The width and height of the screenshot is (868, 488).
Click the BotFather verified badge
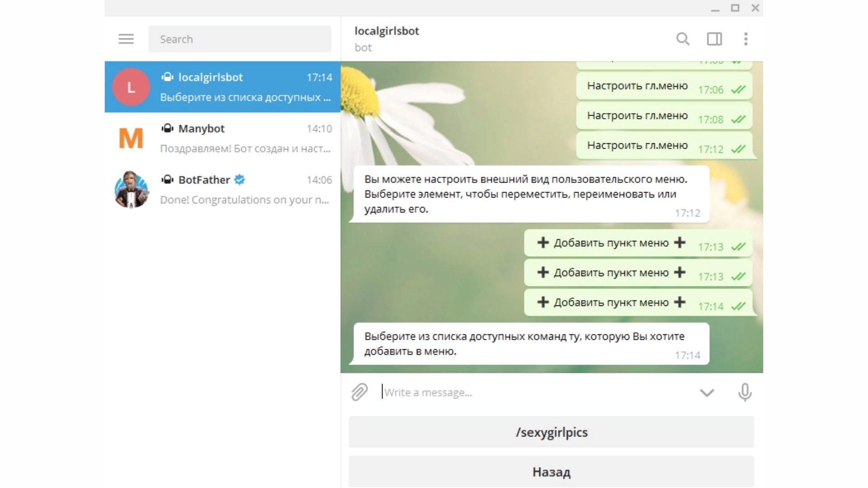240,180
